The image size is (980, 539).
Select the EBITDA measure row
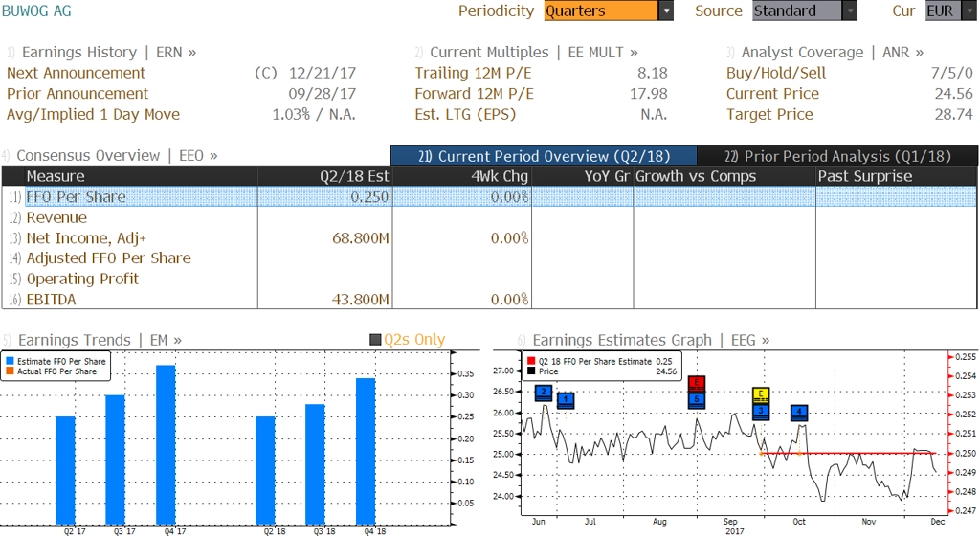pos(489,299)
